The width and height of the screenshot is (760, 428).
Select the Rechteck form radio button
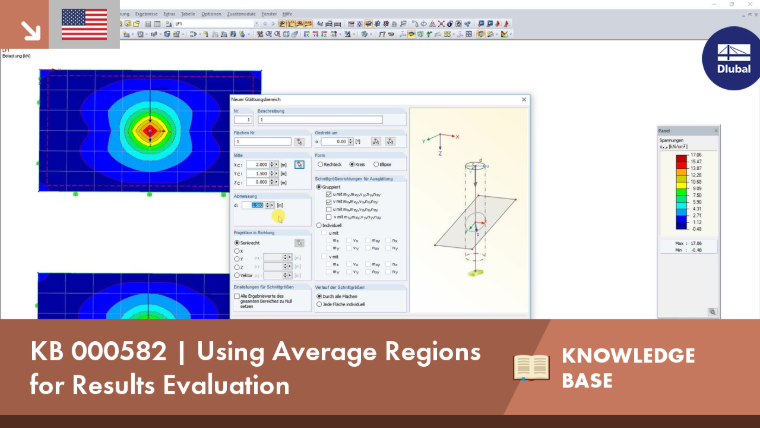(320, 164)
